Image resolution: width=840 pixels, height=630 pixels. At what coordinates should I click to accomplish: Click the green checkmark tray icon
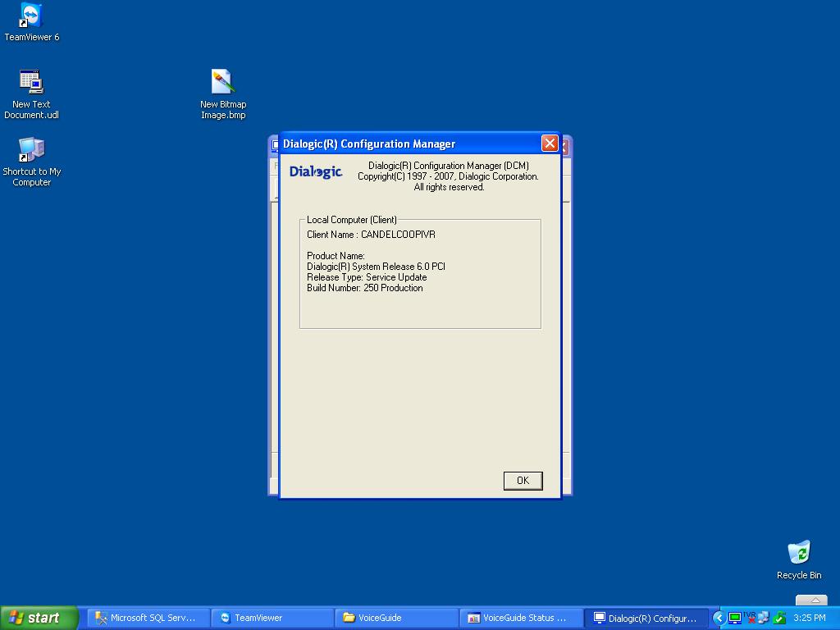click(779, 619)
